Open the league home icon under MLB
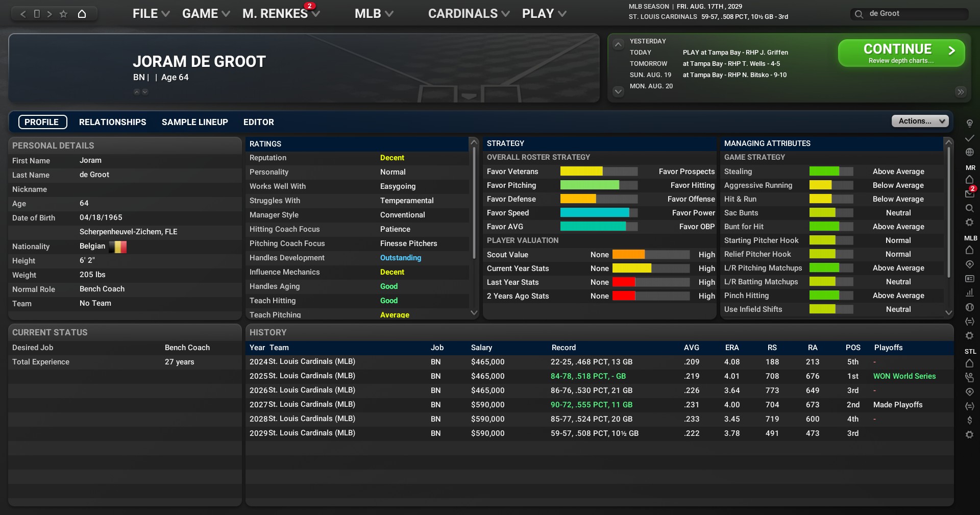980x515 pixels. pos(970,250)
